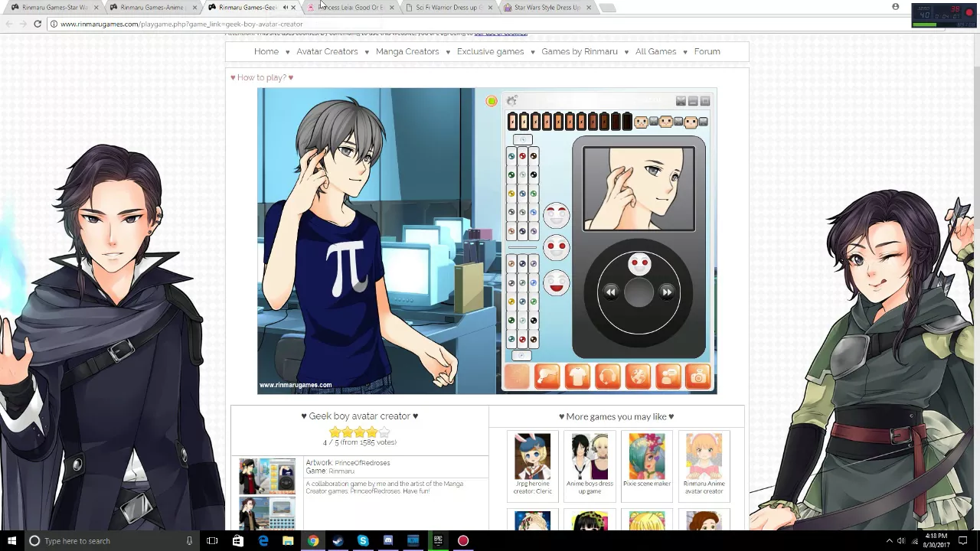Click the gear settings icon in game panel

tap(511, 101)
